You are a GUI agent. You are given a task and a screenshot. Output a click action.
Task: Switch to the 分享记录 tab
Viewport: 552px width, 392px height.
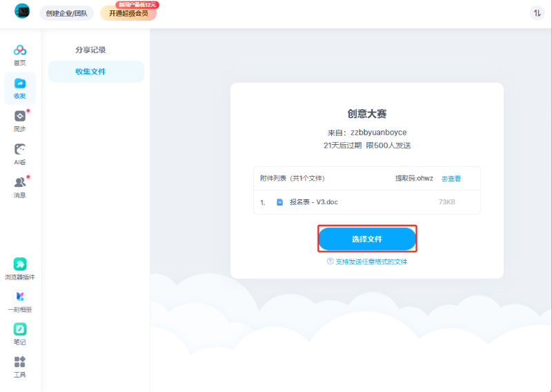click(90, 50)
